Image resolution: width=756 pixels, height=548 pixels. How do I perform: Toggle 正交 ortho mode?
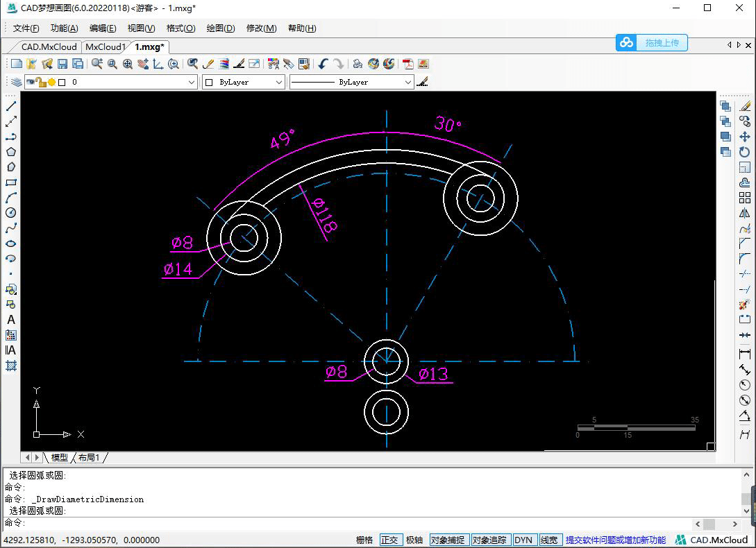pyautogui.click(x=390, y=540)
